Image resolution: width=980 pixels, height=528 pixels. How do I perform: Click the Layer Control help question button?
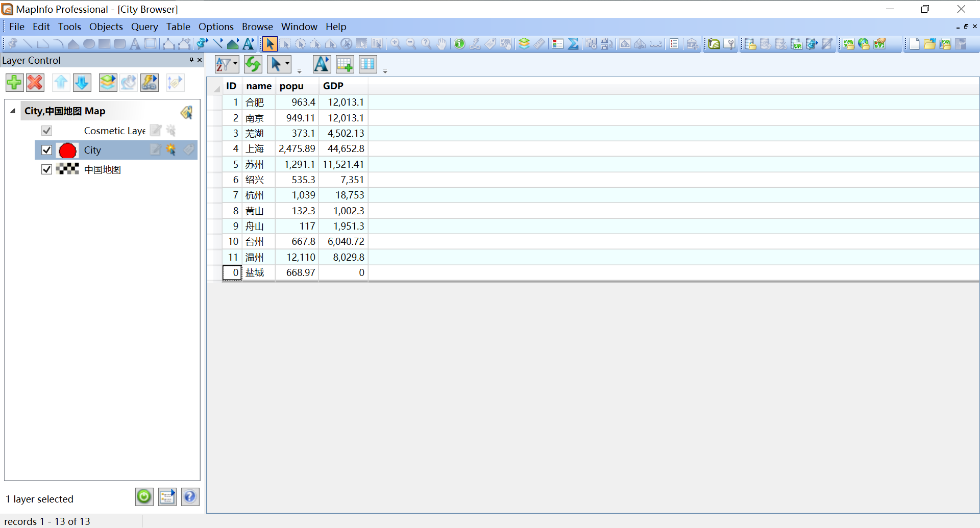click(x=190, y=496)
